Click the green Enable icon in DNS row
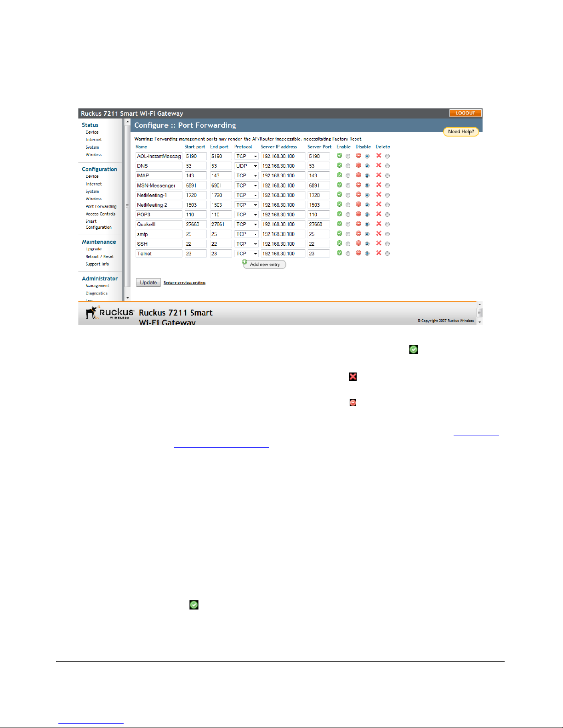The width and height of the screenshot is (563, 728). 339,165
